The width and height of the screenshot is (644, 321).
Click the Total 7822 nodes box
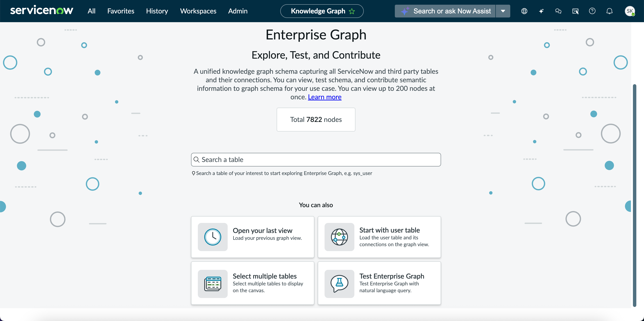point(316,120)
